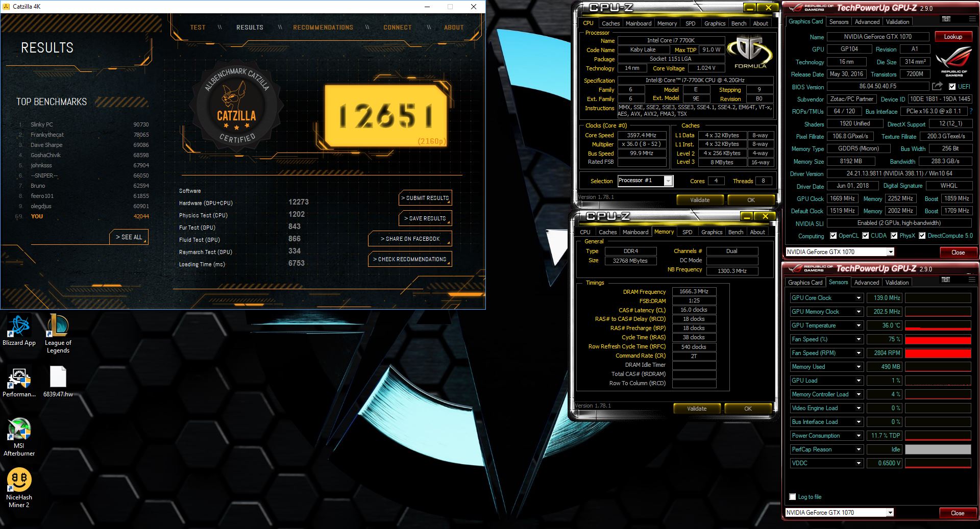Click the GPU name field in GPU-Z
Screen dimensions: 980x529
tap(878, 37)
